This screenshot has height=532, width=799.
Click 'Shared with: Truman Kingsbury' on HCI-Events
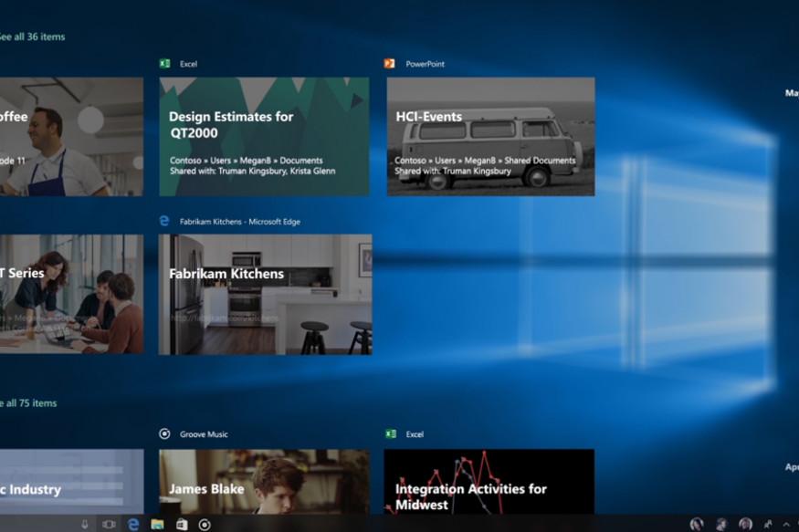coord(453,171)
